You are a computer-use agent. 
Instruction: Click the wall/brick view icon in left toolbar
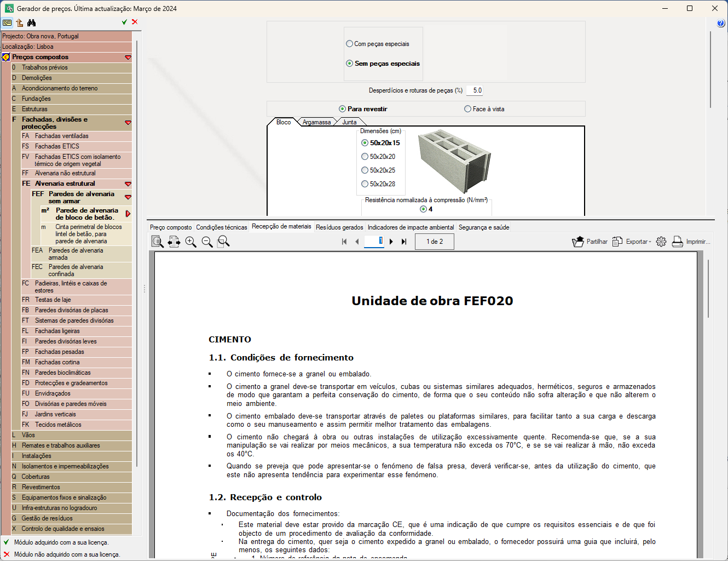click(7, 22)
